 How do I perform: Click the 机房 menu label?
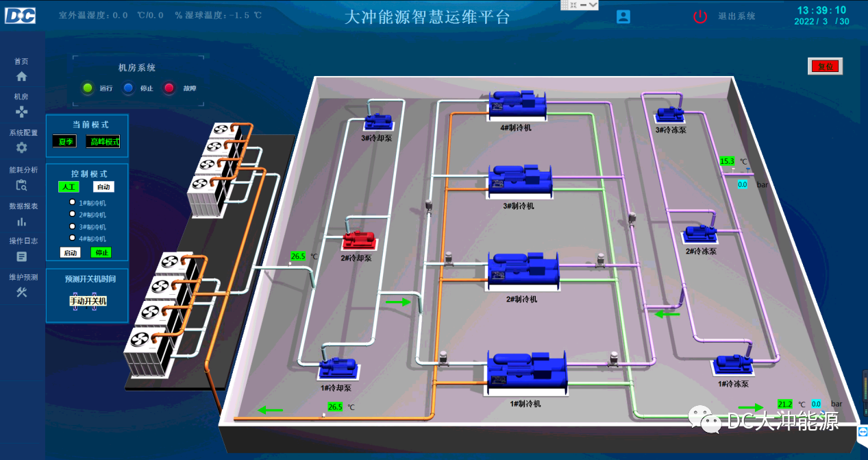point(21,97)
